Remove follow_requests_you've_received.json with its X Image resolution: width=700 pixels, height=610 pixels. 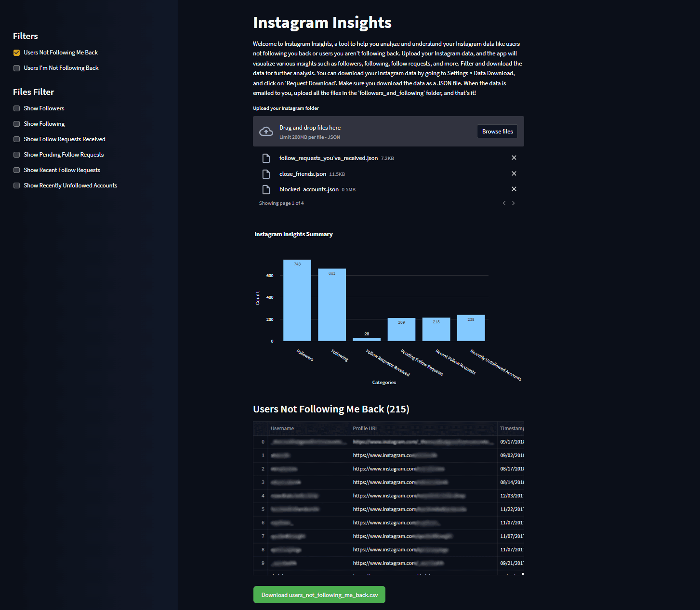pyautogui.click(x=514, y=158)
